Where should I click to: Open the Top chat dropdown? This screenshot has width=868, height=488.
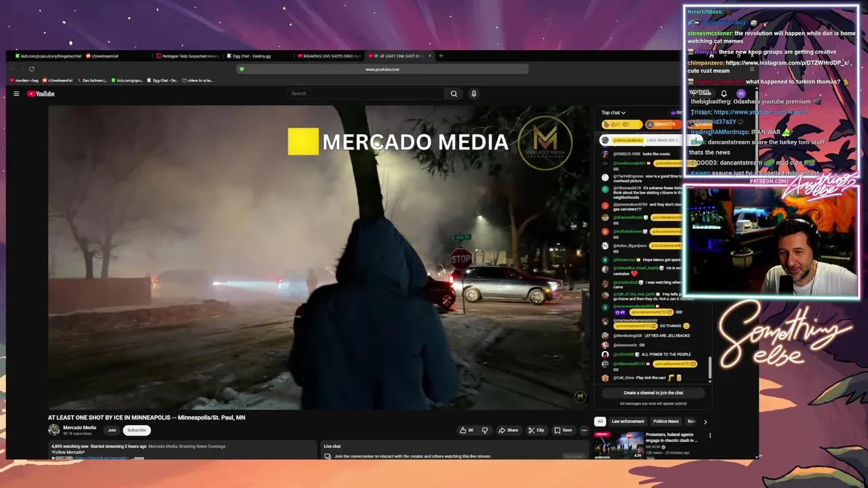pos(613,113)
